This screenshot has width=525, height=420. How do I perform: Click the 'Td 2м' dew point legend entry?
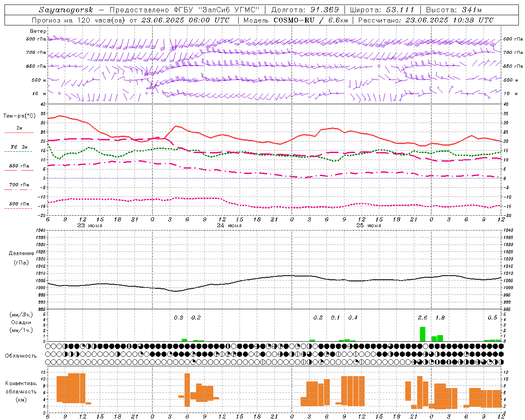pyautogui.click(x=19, y=147)
